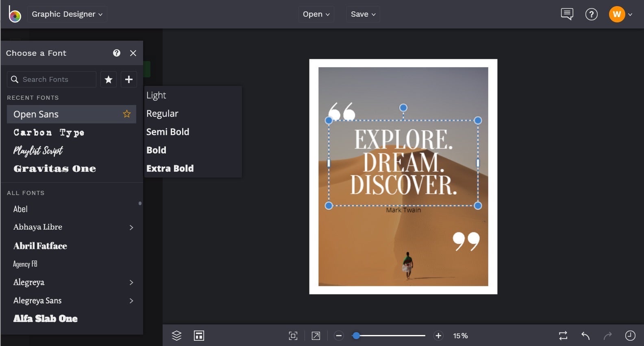This screenshot has width=644, height=346.
Task: Click the Search Fonts field
Action: 52,79
